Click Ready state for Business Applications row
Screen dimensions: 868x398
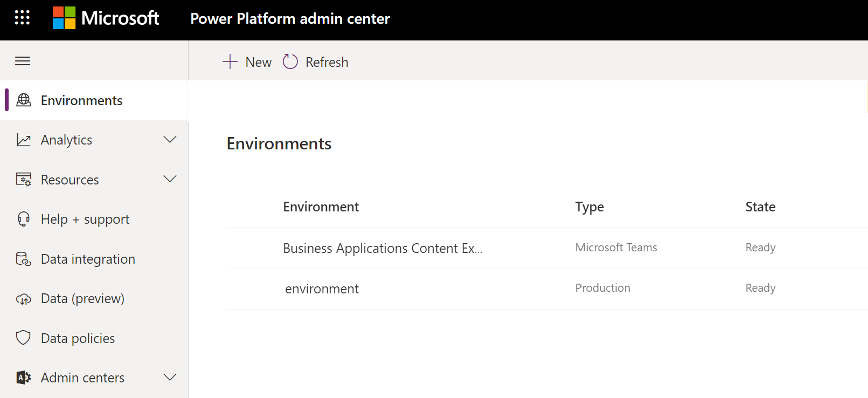pos(760,248)
